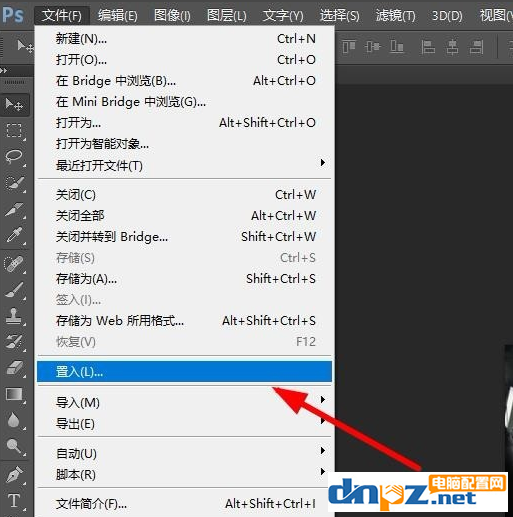513x517 pixels.
Task: Select the Clone Stamp tool
Action: click(14, 316)
